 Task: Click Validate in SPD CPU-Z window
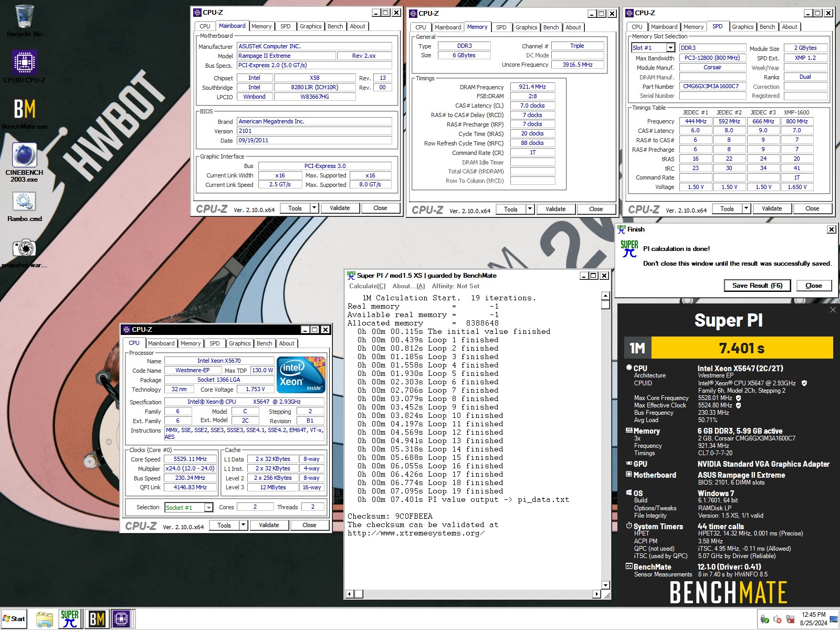pyautogui.click(x=772, y=208)
